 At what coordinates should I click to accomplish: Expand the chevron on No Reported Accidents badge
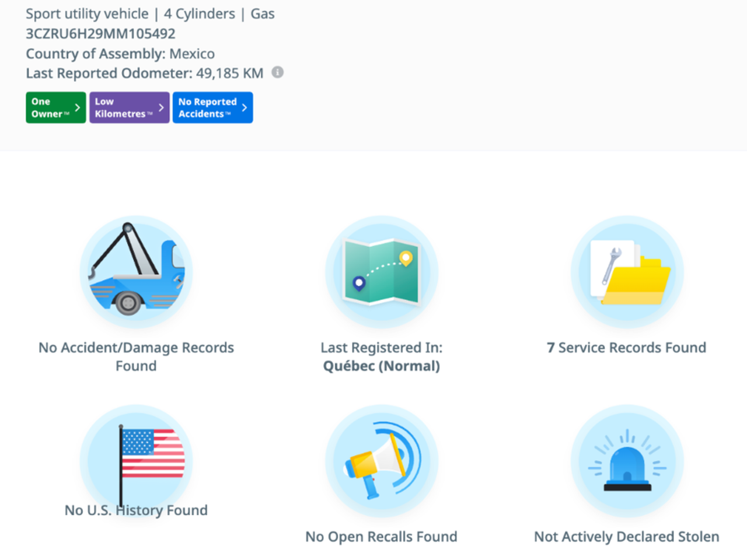coord(245,107)
